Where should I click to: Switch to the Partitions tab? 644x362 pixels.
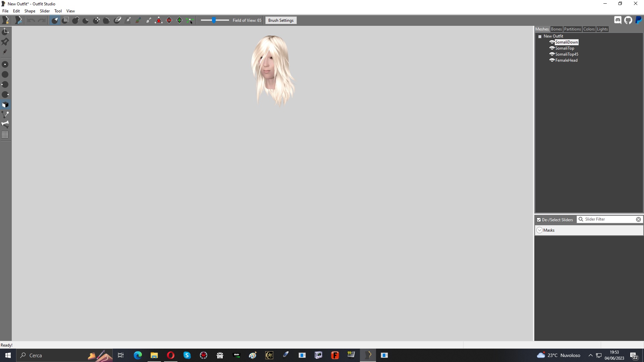tap(572, 29)
